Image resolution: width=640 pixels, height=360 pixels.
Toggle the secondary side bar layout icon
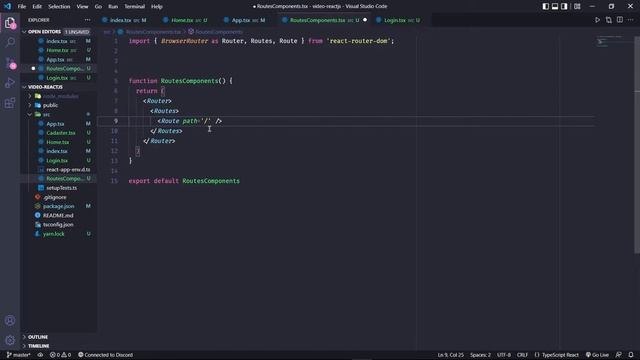(564, 6)
